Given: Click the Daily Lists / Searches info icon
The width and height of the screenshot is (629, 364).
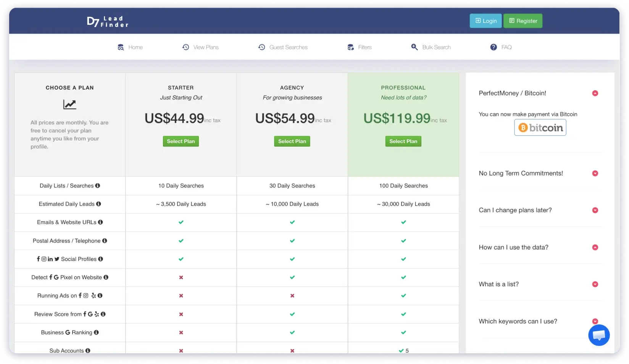Looking at the screenshot, I should 97,186.
